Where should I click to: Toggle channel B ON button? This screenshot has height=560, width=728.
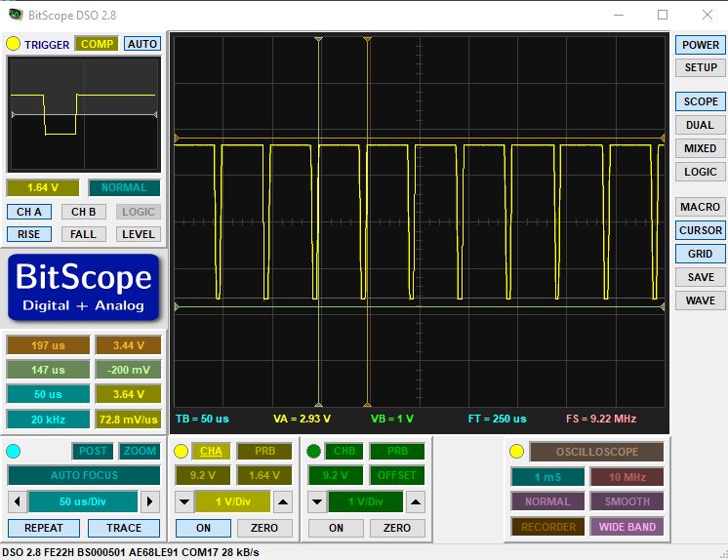(x=336, y=528)
